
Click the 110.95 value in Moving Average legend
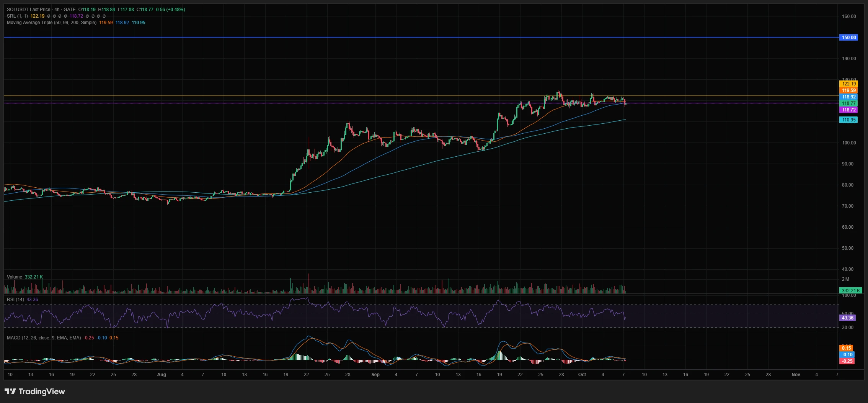[139, 23]
